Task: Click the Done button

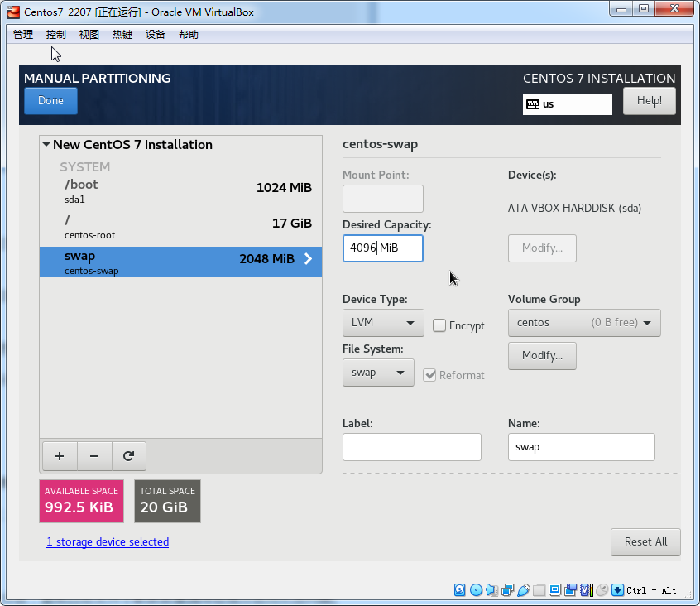Action: 50,101
